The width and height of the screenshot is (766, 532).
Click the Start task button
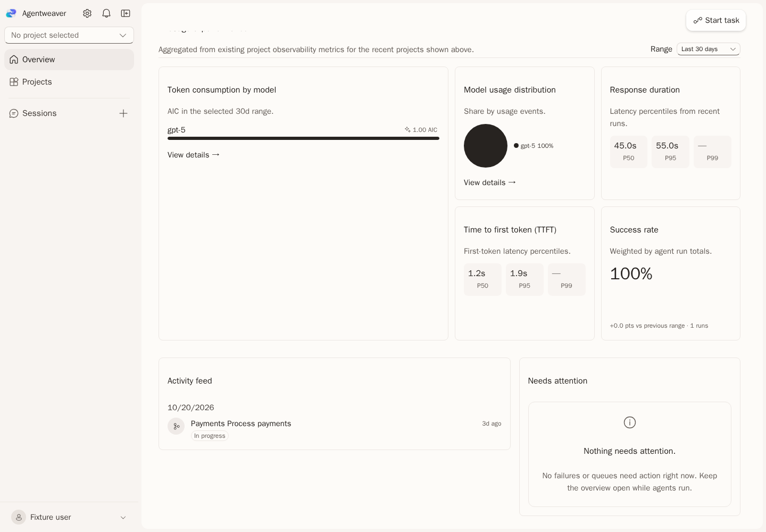716,20
